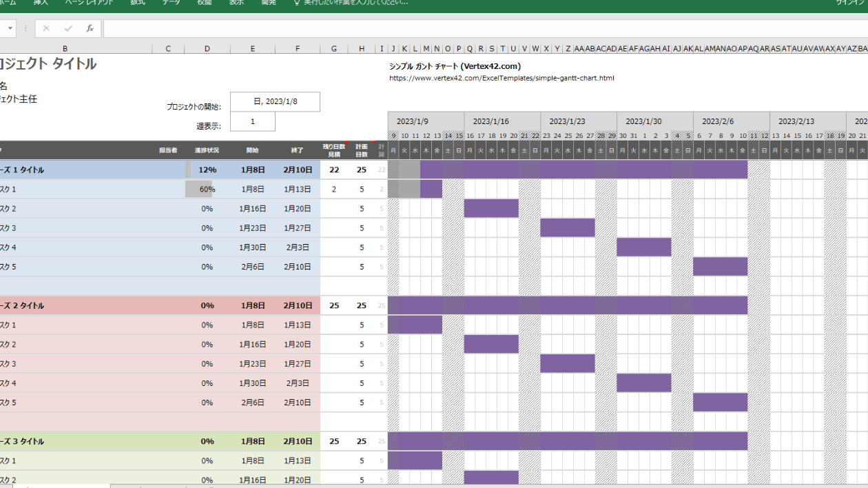
Task: Select the 22 remaining days cell in Phase 1 title
Action: coord(334,170)
